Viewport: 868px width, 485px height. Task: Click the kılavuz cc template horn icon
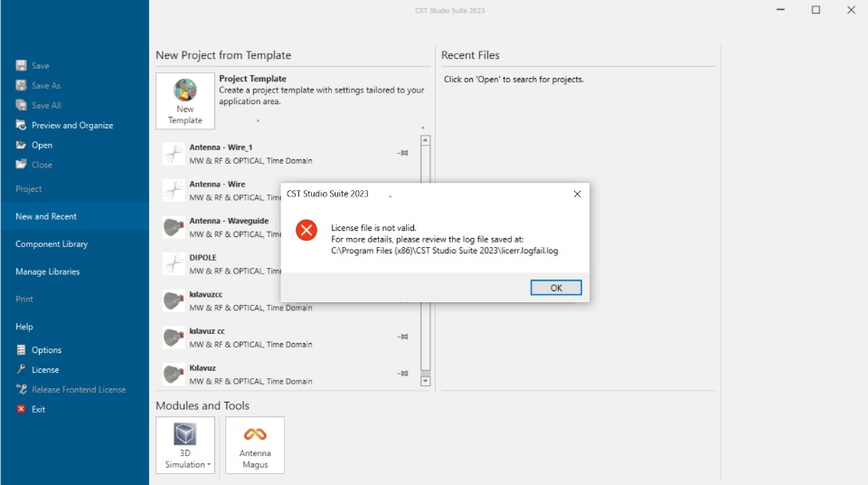174,338
